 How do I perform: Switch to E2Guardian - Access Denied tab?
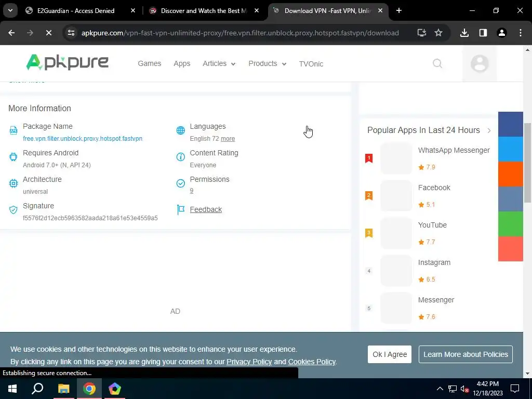click(x=76, y=11)
